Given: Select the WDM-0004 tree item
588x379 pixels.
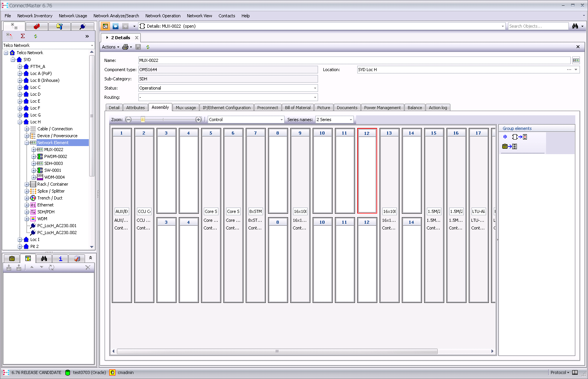Looking at the screenshot, I should [x=54, y=177].
